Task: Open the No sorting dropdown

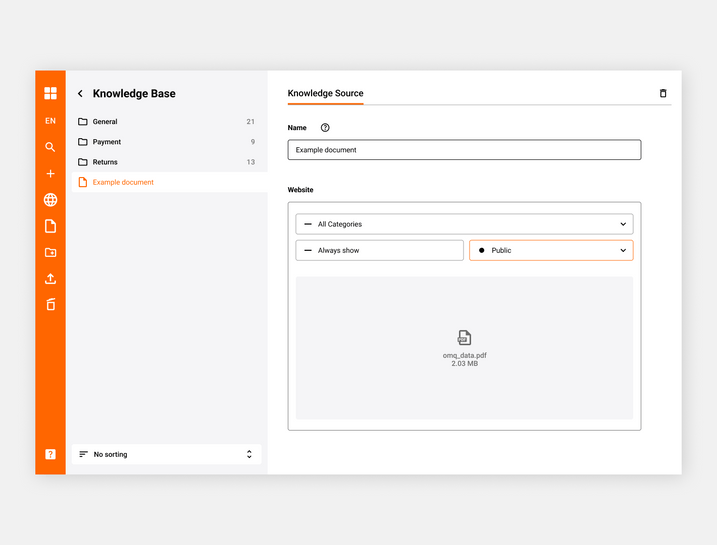Action: (x=166, y=454)
